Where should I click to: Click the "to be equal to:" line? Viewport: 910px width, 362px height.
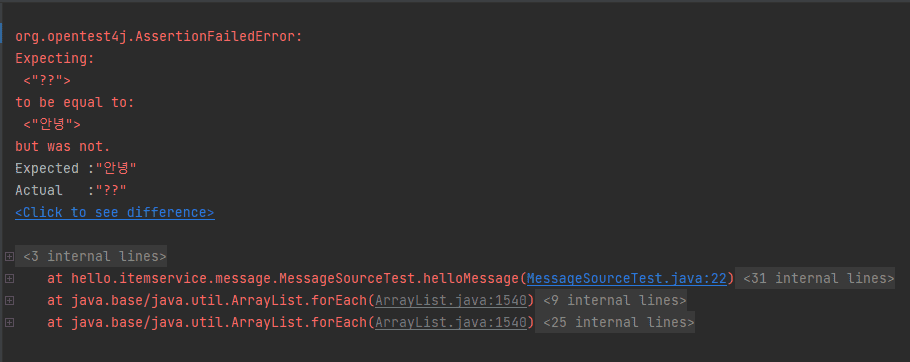75,103
